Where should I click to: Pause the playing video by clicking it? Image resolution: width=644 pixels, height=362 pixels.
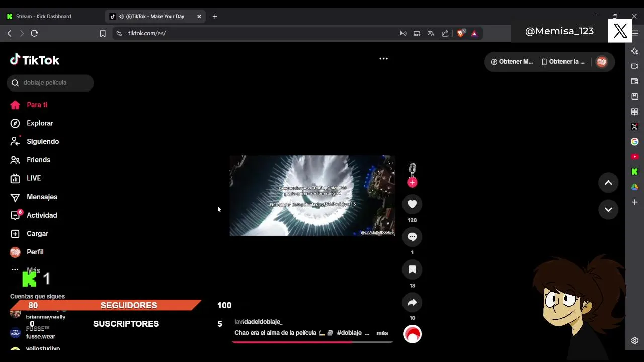tap(312, 196)
